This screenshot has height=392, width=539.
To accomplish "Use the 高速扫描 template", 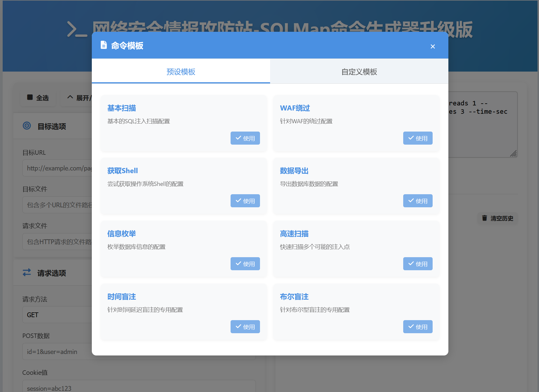I will point(418,264).
